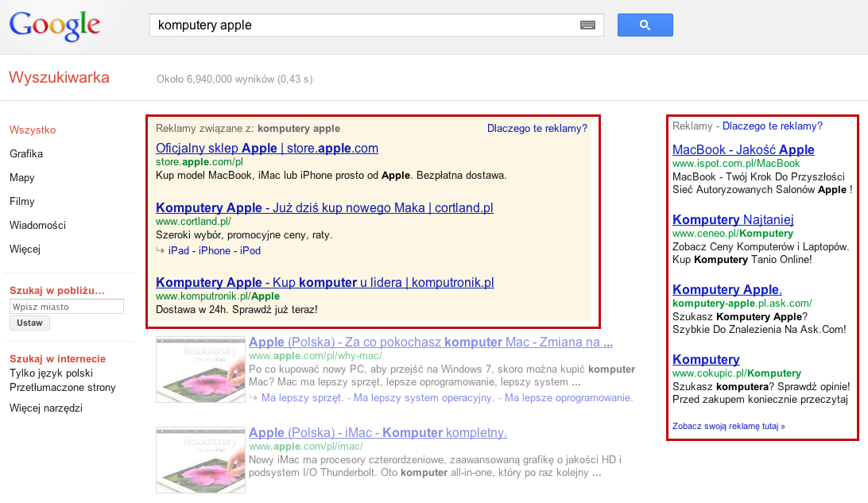Follow 'Ma lepsze oprogramowanie.' sitelink
Screen dimensions: 868x503
568,398
